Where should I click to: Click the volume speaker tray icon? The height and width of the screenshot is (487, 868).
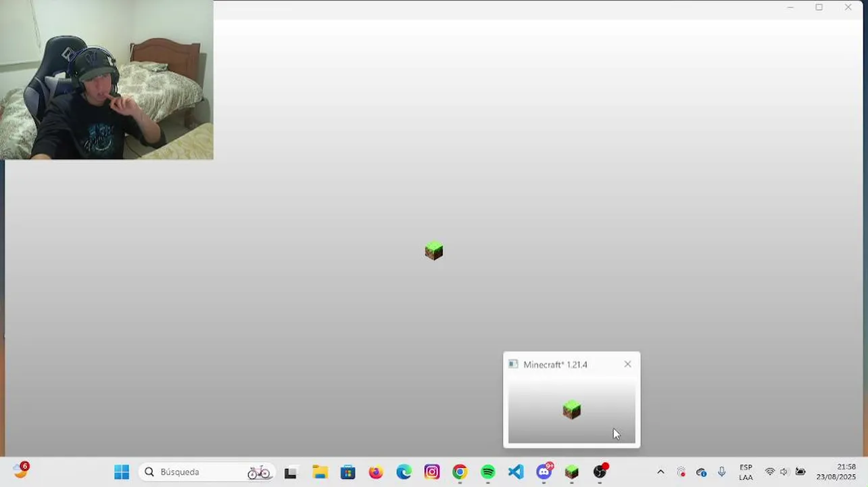[x=784, y=472]
